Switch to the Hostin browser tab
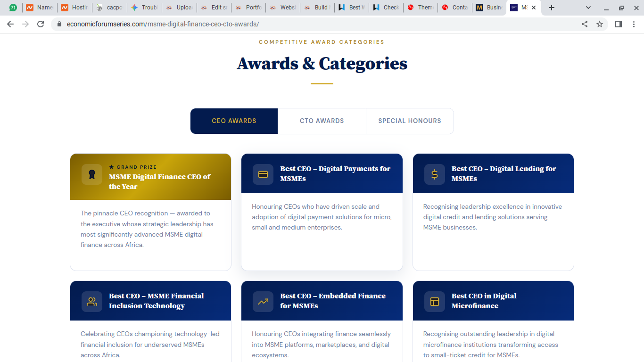 pos(74,8)
